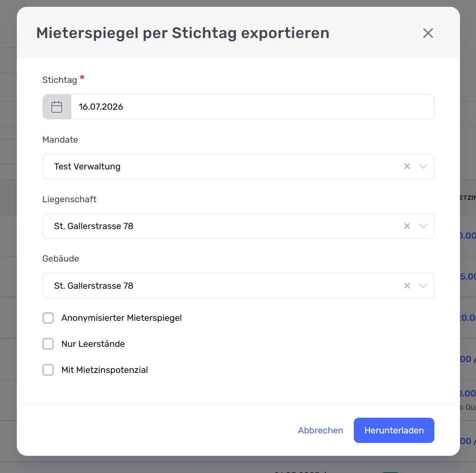Image resolution: width=476 pixels, height=473 pixels.
Task: Clear the Liegenschaft selection
Action: tap(407, 226)
